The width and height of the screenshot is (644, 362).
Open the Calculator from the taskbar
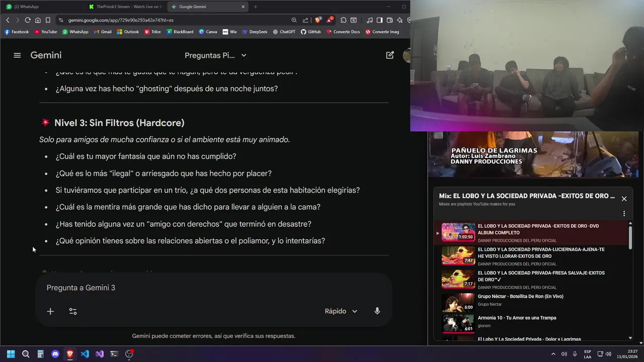tap(40, 354)
